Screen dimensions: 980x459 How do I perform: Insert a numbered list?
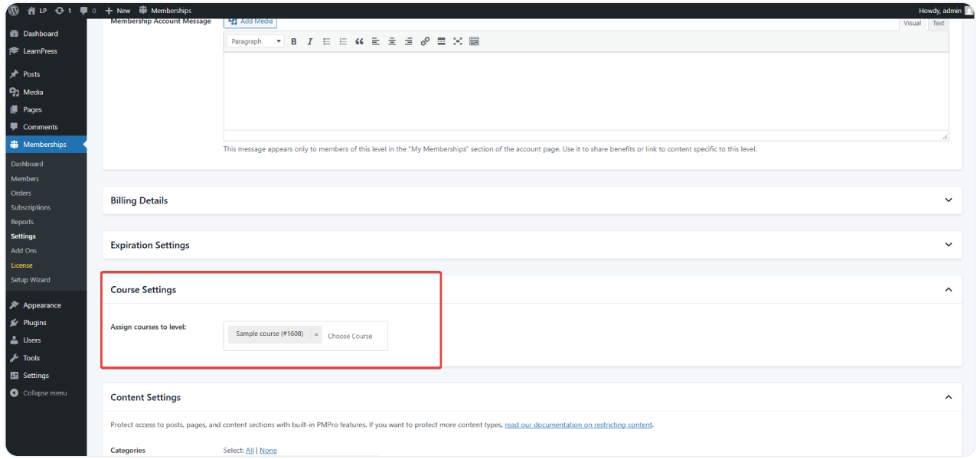pos(343,41)
